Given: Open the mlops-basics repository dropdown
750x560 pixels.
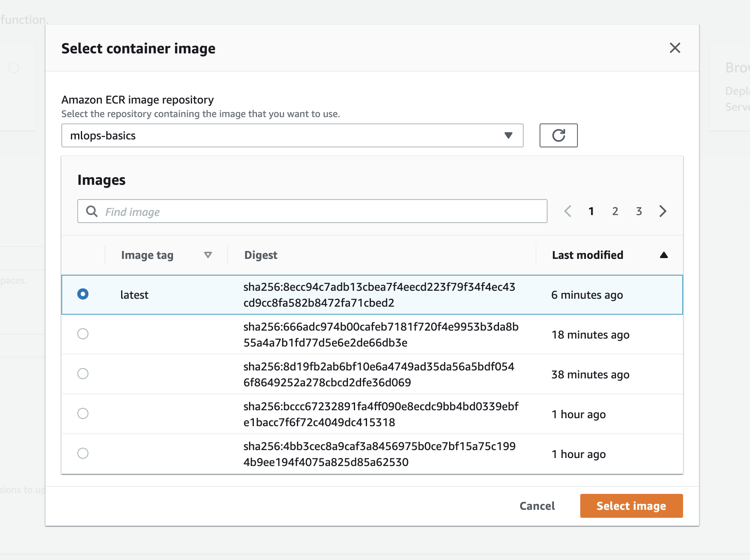Looking at the screenshot, I should coord(292,135).
